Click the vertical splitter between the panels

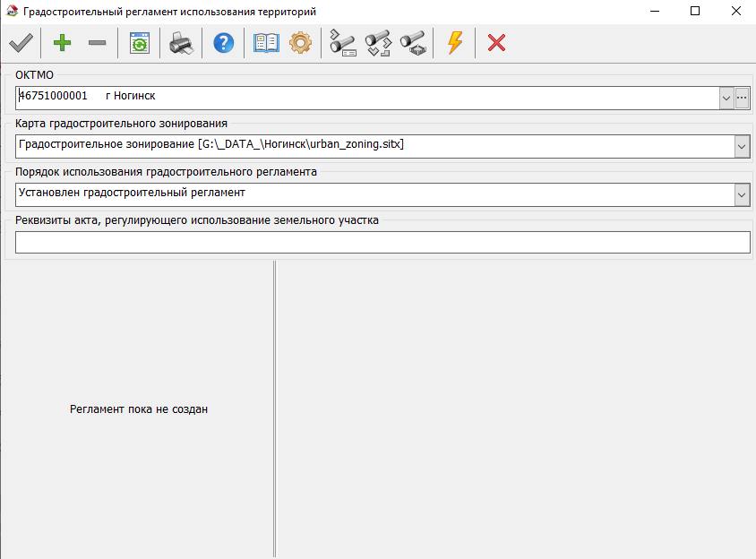(274, 409)
